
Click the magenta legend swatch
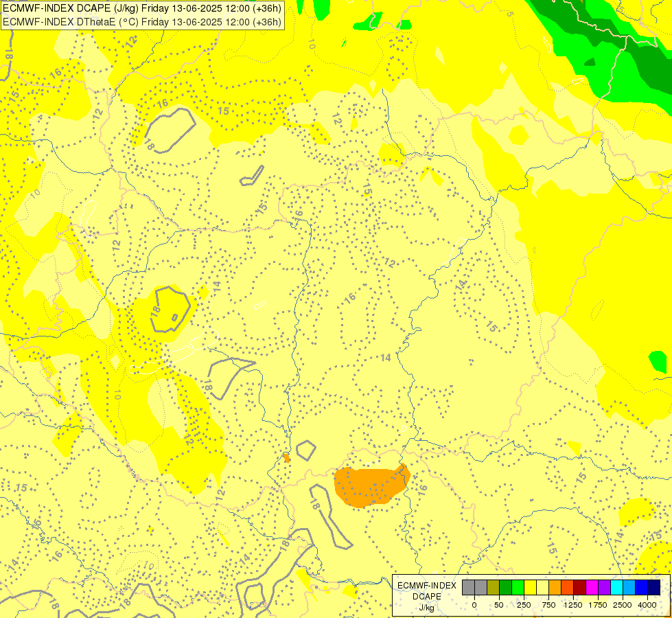point(592,588)
